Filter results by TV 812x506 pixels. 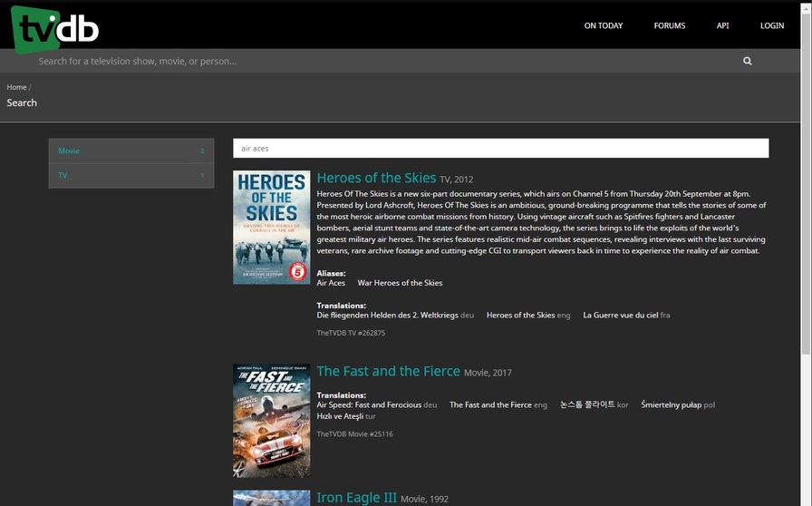click(x=131, y=176)
